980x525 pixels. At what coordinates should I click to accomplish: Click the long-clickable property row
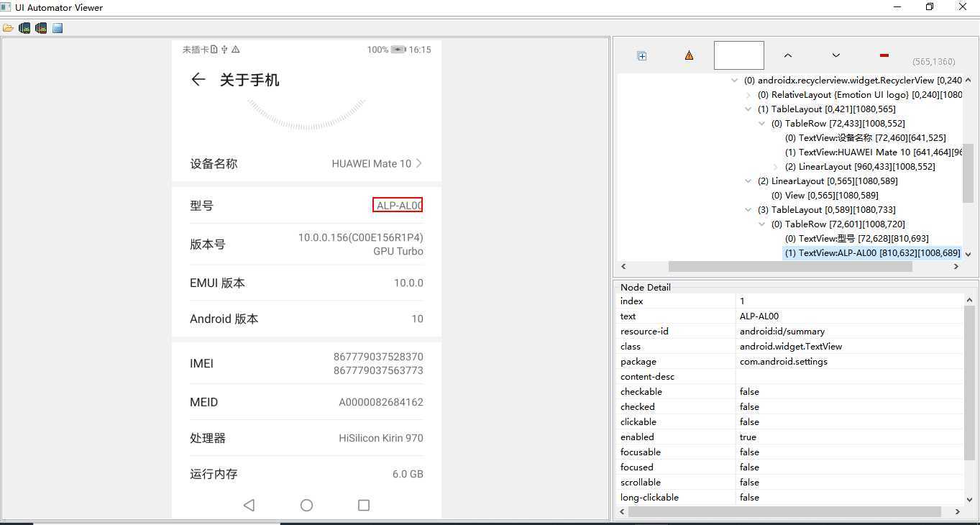point(790,498)
